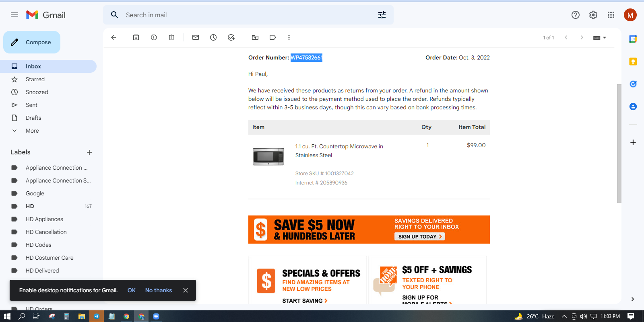Click the highlighted order number WP47582661

307,57
